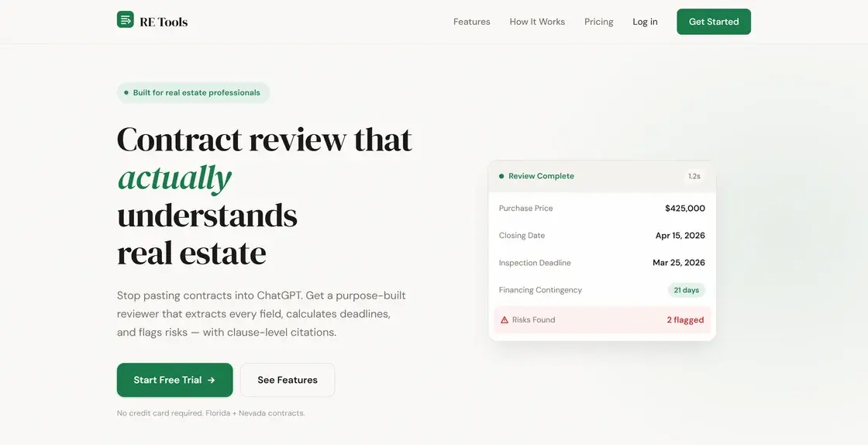Click the 'Mar 25, 2026' date value
The height and width of the screenshot is (445, 868).
point(679,263)
